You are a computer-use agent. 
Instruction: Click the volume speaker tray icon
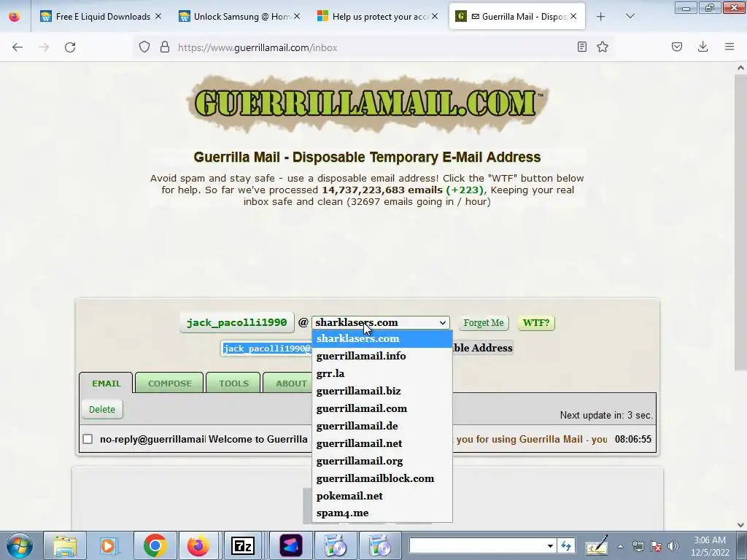coord(673,546)
